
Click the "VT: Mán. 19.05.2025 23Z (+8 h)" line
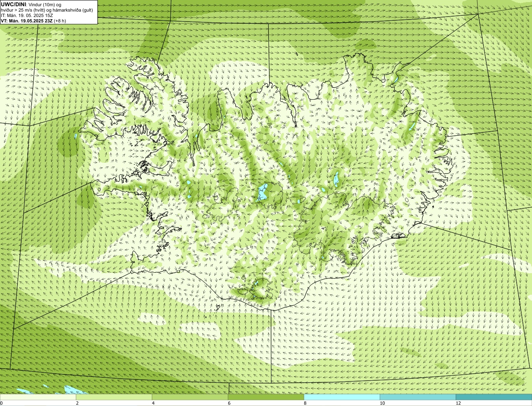(34, 21)
